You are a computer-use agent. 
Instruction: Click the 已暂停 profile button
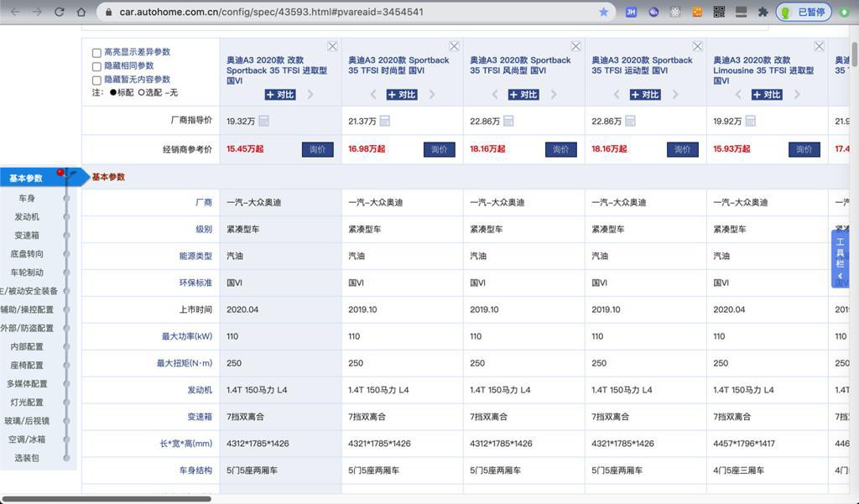click(x=804, y=12)
